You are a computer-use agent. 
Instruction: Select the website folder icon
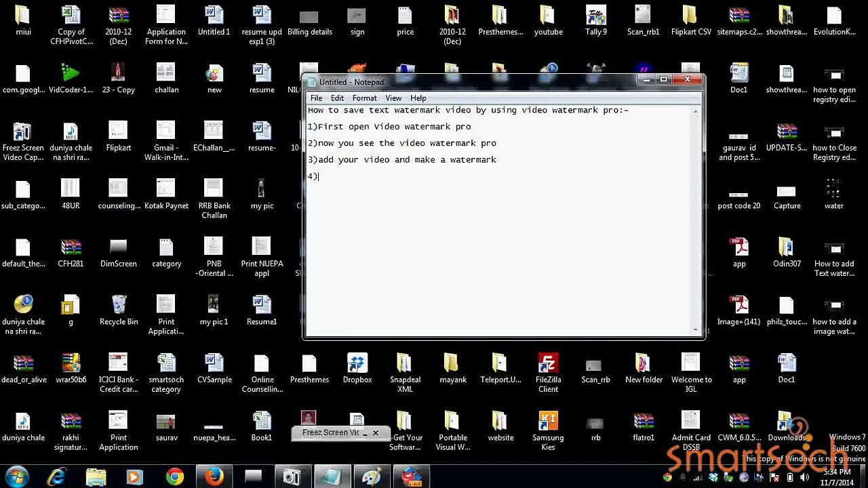(x=500, y=426)
